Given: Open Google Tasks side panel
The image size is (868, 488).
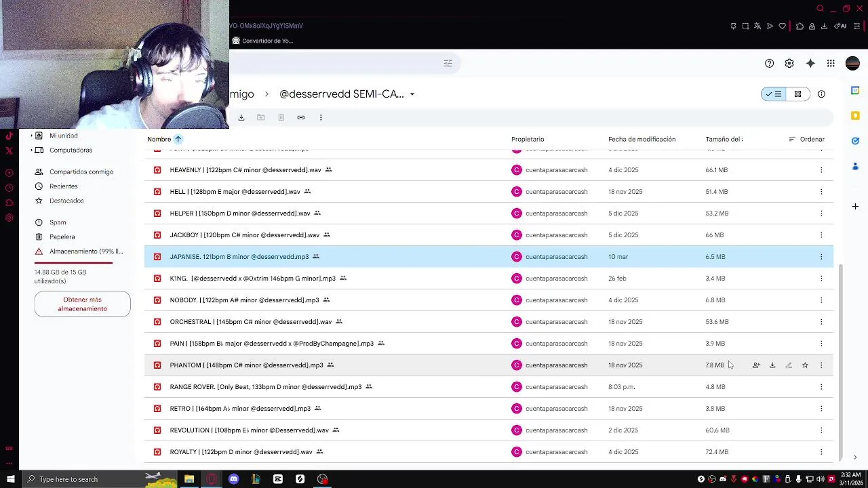Looking at the screenshot, I should 855,141.
